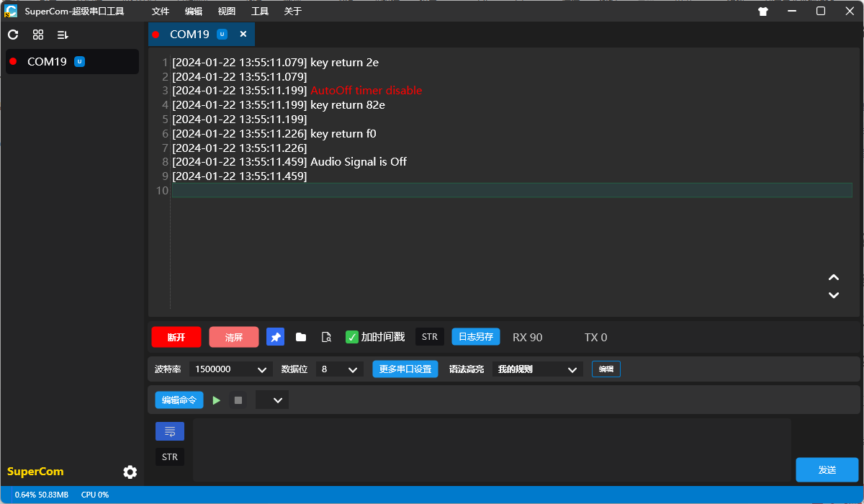
Task: Click the document preview icon beside the folder
Action: [x=326, y=336]
